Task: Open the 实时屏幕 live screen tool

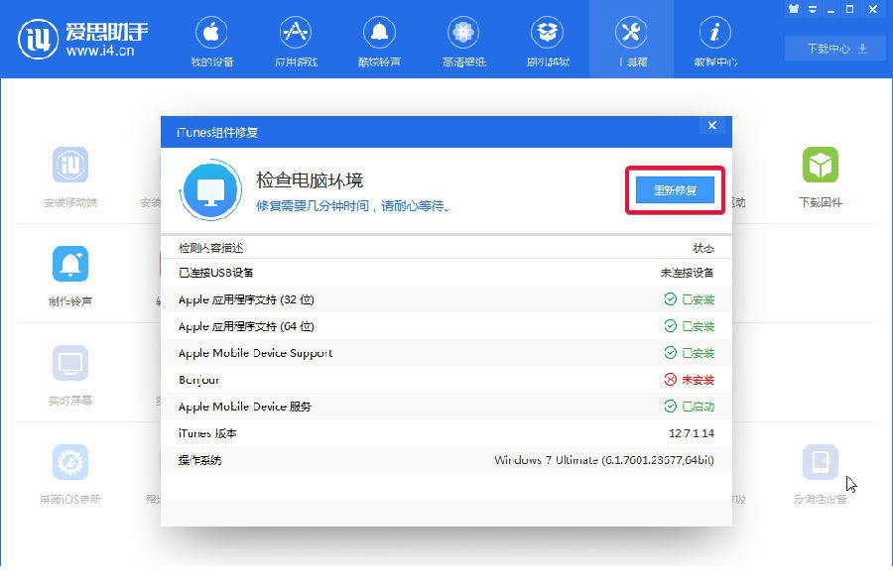Action: [x=70, y=376]
